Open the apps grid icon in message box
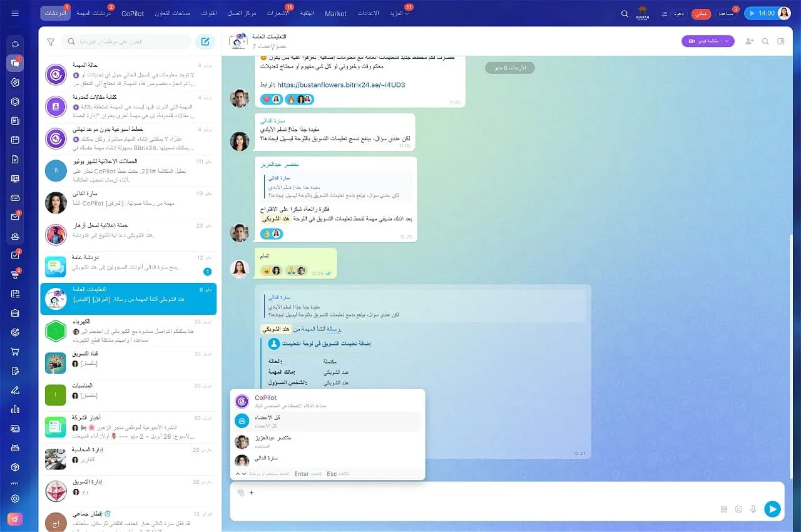 click(x=724, y=509)
